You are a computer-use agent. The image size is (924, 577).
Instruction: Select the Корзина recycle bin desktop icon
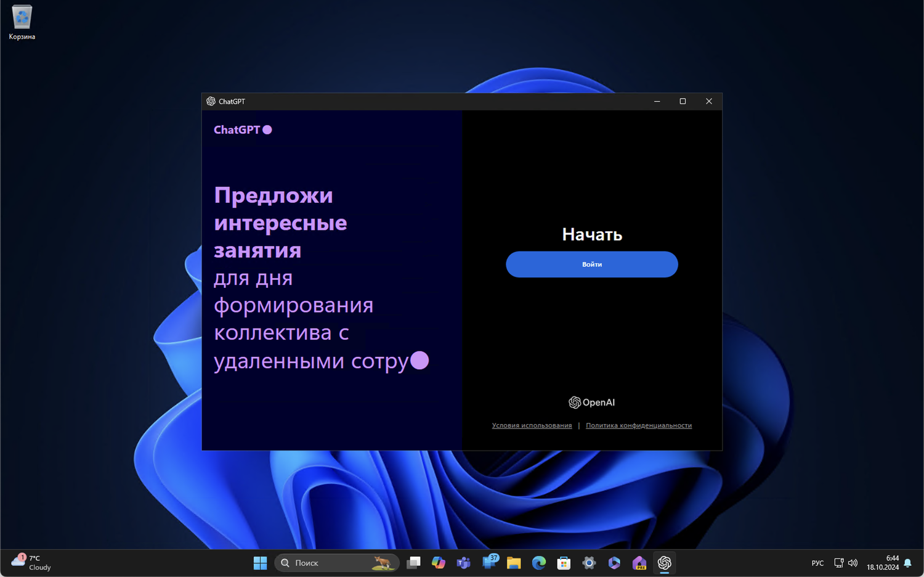tap(22, 23)
